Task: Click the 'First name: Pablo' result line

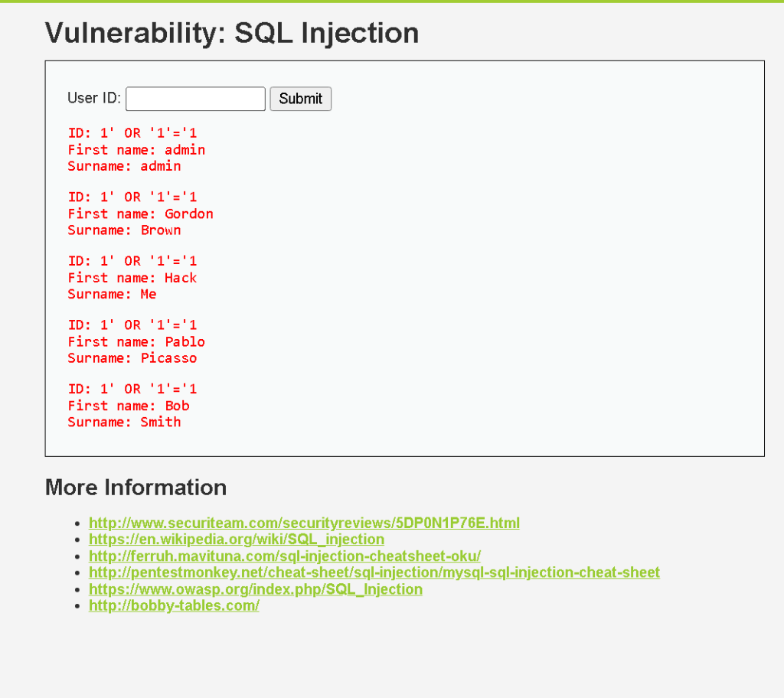Action: point(136,342)
